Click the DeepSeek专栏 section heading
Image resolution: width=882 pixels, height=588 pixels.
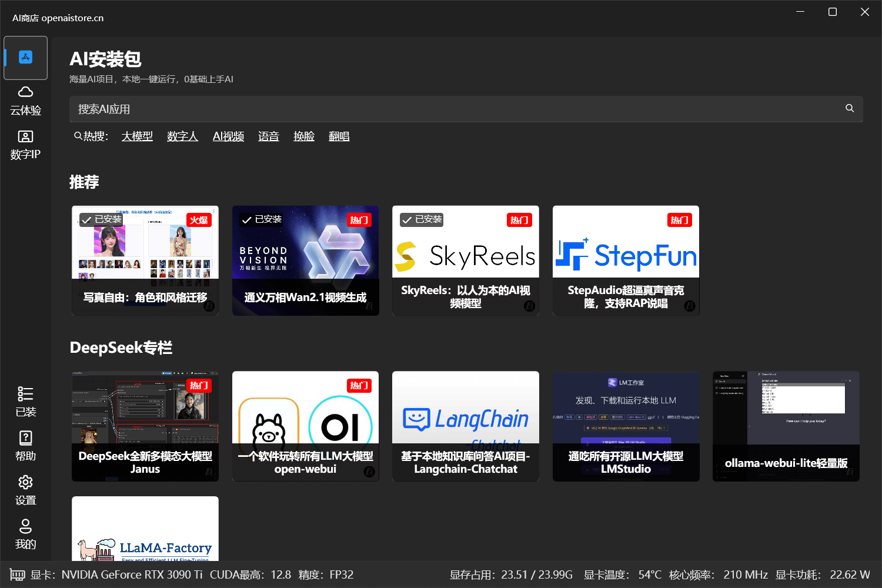[x=121, y=348]
